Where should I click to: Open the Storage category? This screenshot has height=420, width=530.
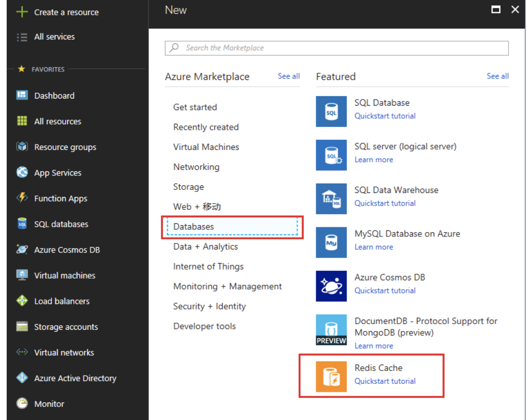click(x=188, y=187)
